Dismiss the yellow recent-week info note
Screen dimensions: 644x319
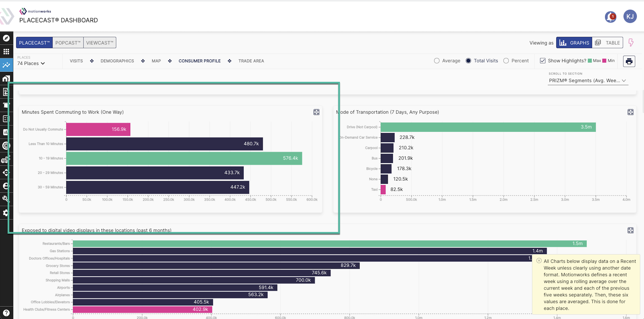tap(539, 261)
